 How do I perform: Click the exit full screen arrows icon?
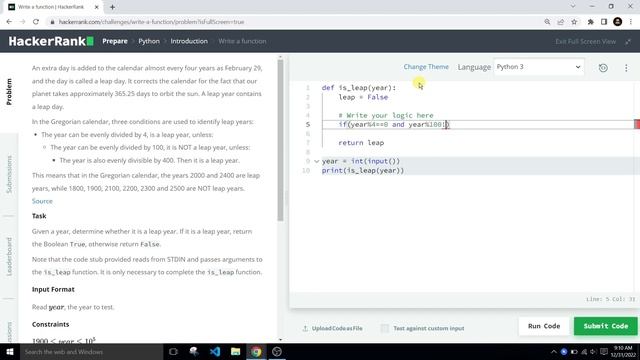[x=628, y=42]
